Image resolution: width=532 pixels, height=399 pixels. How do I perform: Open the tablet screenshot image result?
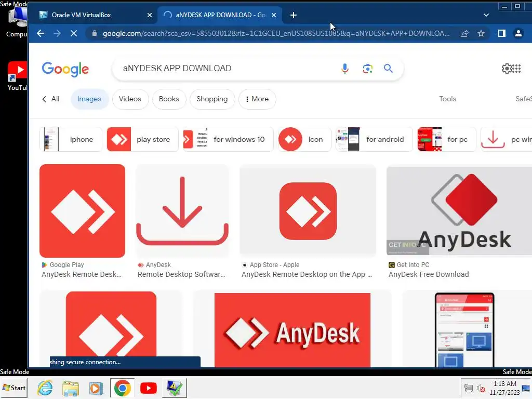464,330
